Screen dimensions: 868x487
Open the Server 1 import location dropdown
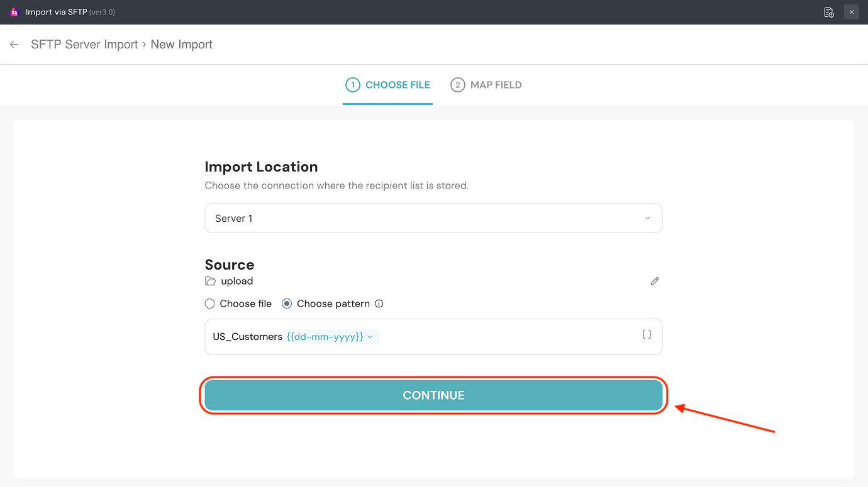point(433,218)
